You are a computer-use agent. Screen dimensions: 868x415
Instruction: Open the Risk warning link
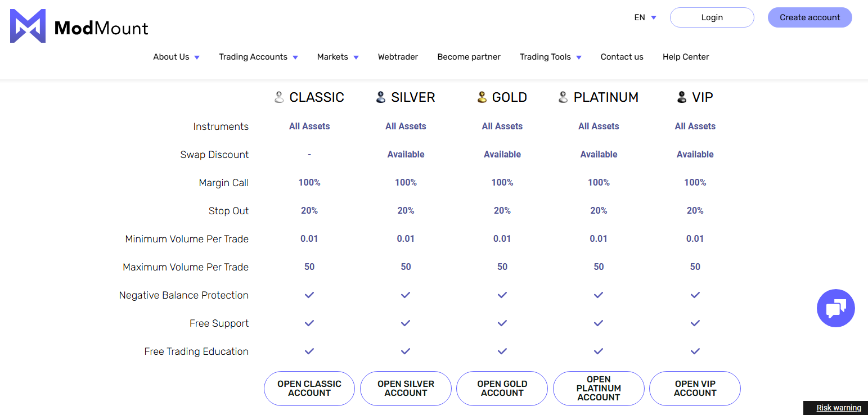[x=839, y=408]
